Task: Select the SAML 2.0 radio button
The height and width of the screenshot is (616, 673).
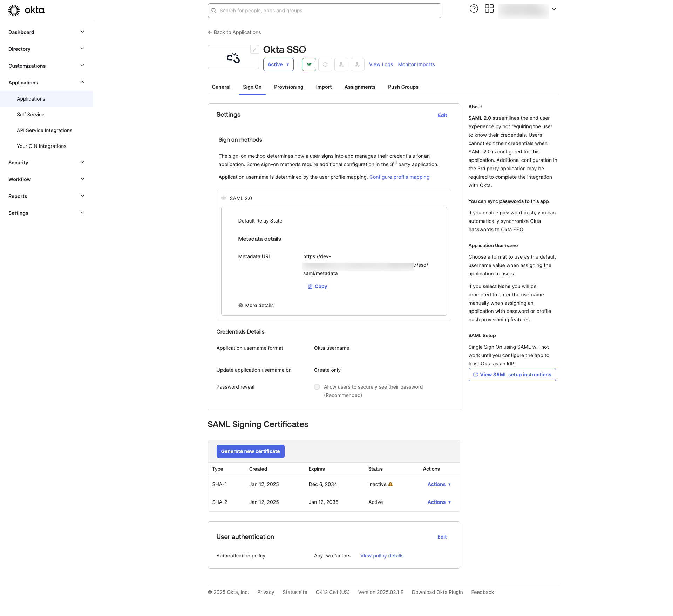Action: pyautogui.click(x=224, y=198)
